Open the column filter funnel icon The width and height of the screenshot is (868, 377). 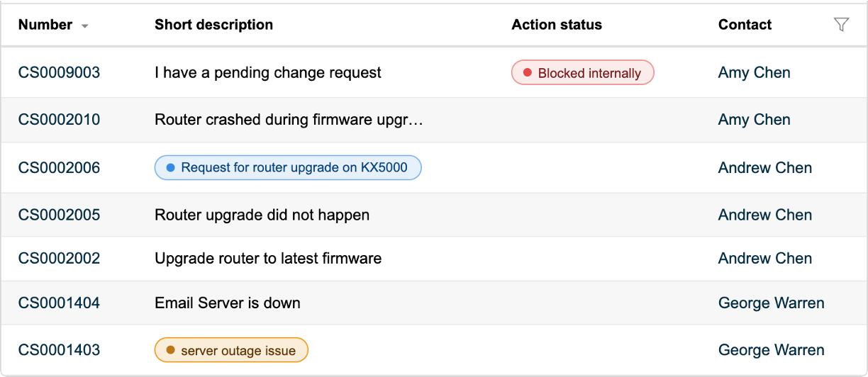click(x=841, y=25)
